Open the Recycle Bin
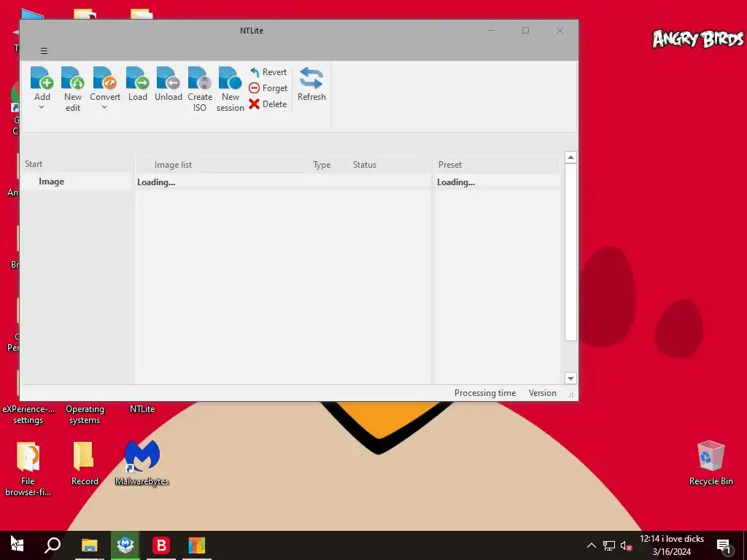 point(711,463)
